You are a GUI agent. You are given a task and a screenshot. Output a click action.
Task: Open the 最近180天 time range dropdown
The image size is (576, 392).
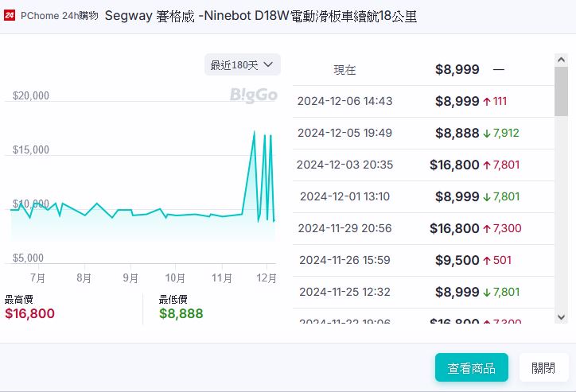pos(242,64)
